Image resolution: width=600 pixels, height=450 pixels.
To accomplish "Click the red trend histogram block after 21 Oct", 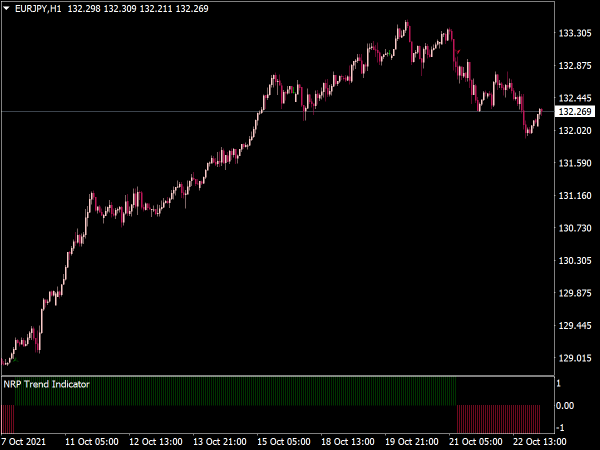I will [x=499, y=419].
